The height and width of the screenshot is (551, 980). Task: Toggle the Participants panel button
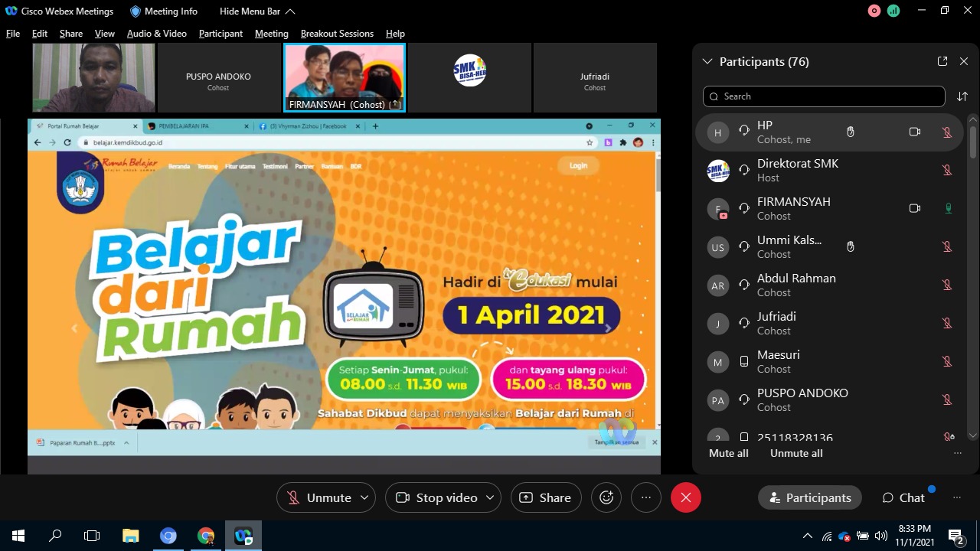809,497
